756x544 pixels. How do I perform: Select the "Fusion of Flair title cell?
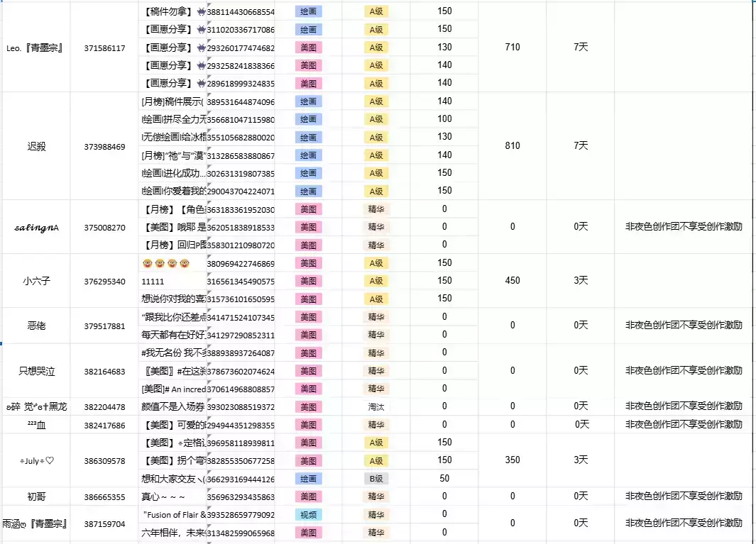[173, 515]
